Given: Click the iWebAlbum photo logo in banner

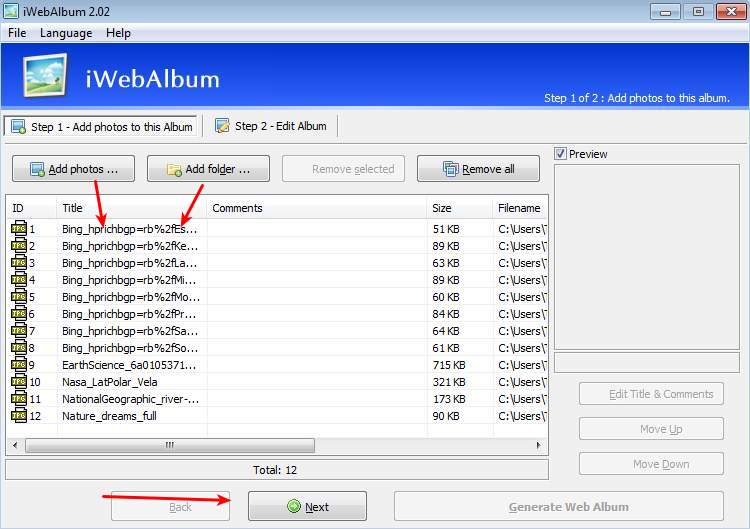Looking at the screenshot, I should 45,75.
